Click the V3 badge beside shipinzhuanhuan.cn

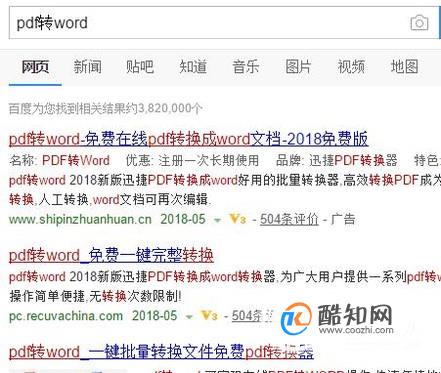(238, 219)
